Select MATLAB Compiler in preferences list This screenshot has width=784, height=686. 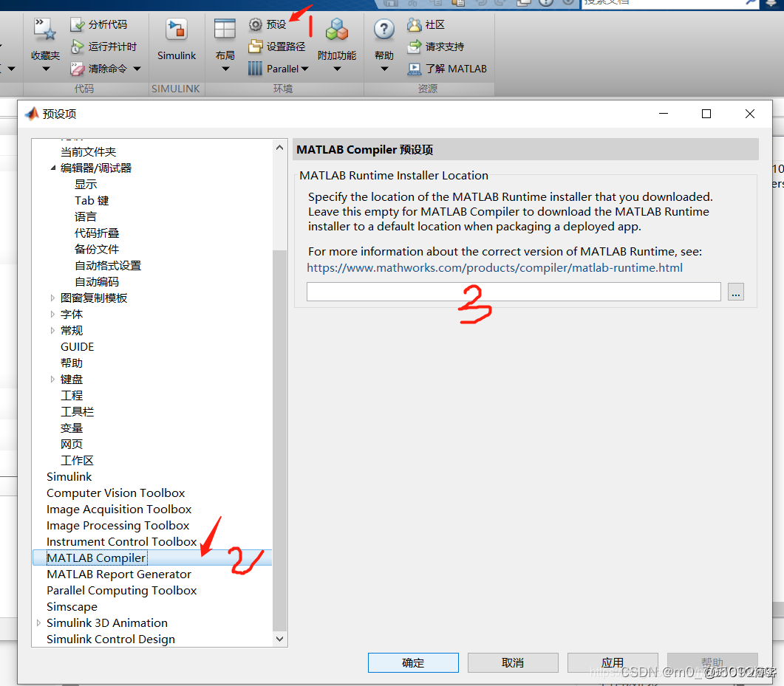[95, 558]
